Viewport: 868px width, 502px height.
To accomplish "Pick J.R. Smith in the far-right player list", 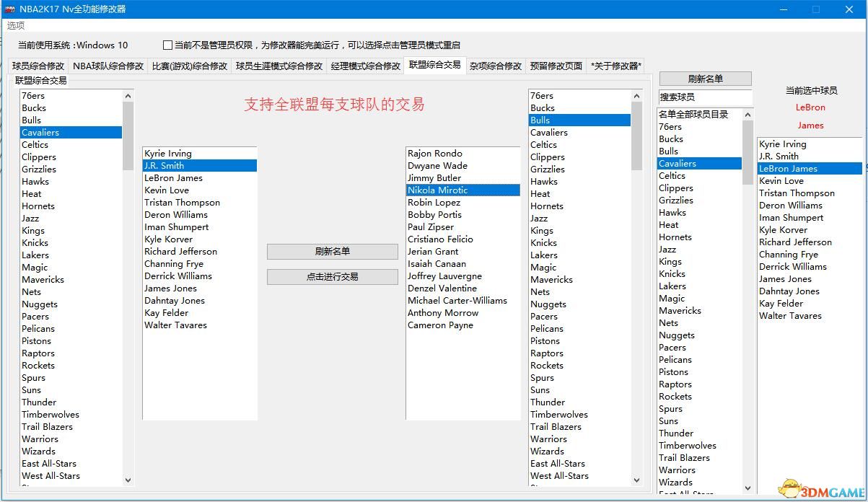I will pyautogui.click(x=810, y=157).
